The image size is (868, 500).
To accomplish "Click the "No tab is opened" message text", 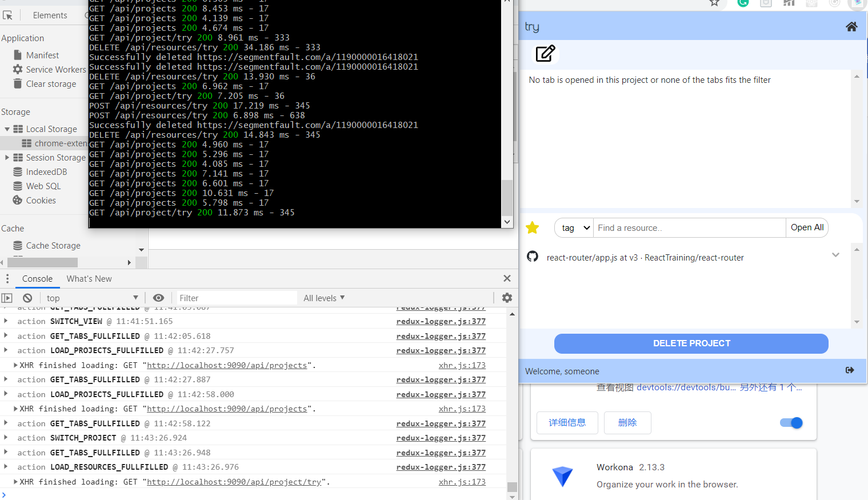I will pyautogui.click(x=650, y=80).
